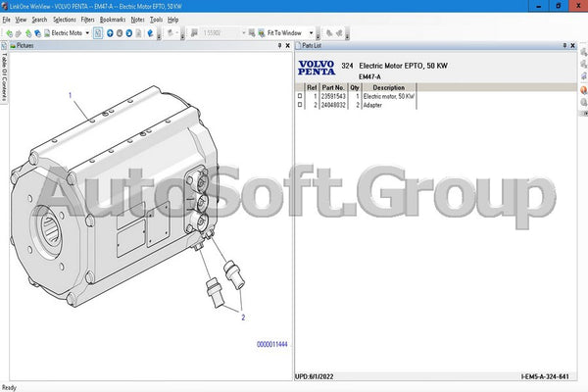
Task: Click the orange round icon in the right sidebar
Action: [x=583, y=90]
